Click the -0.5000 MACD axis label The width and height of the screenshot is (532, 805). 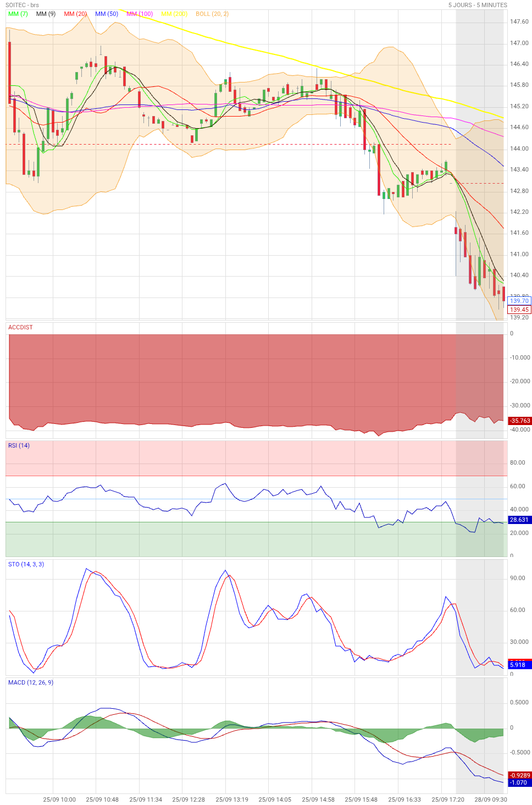pyautogui.click(x=519, y=752)
